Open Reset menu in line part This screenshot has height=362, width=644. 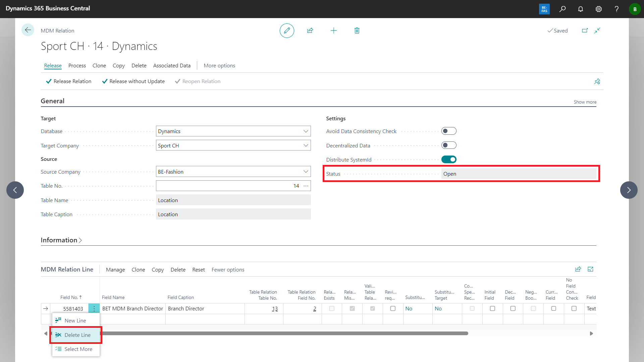pos(199,269)
